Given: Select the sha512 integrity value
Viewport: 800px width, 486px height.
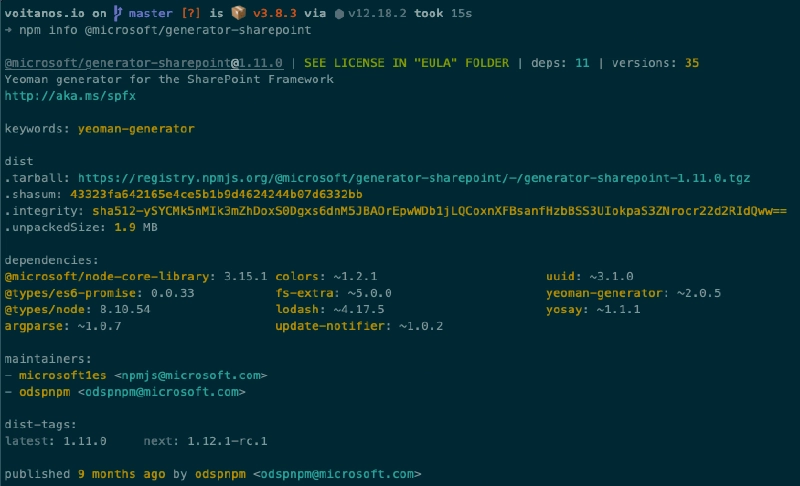Looking at the screenshot, I should tap(440, 211).
